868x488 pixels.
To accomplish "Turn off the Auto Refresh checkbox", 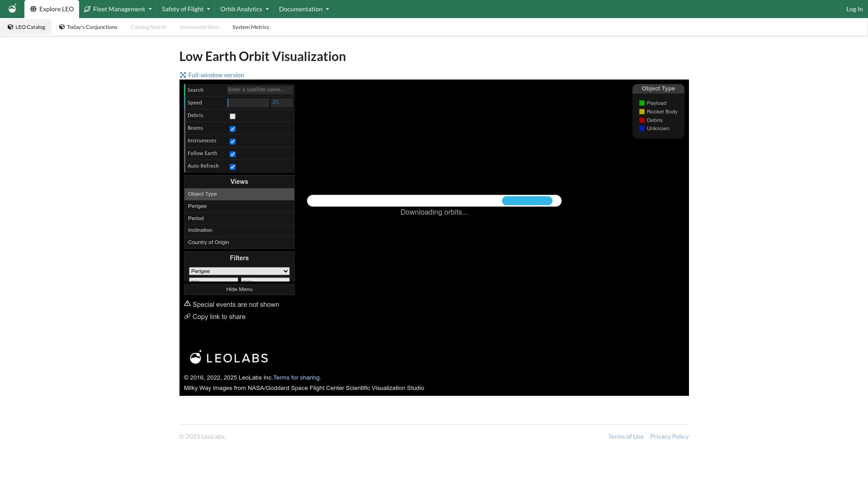I will tap(232, 167).
